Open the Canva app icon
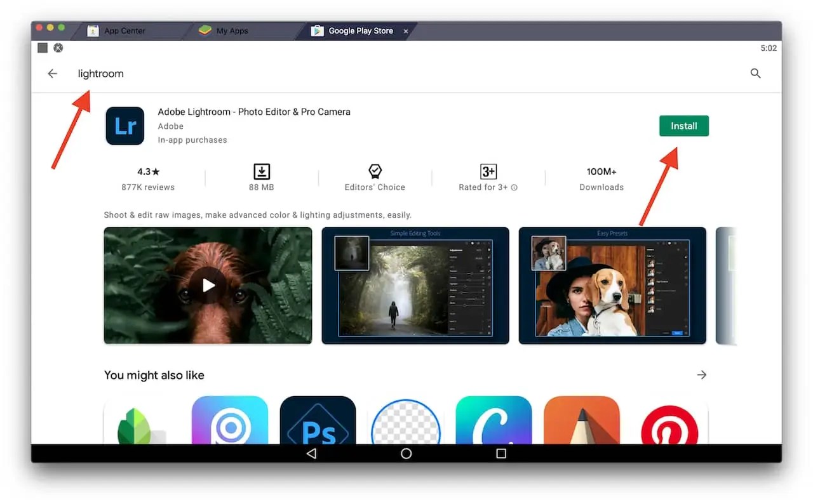 tap(494, 420)
